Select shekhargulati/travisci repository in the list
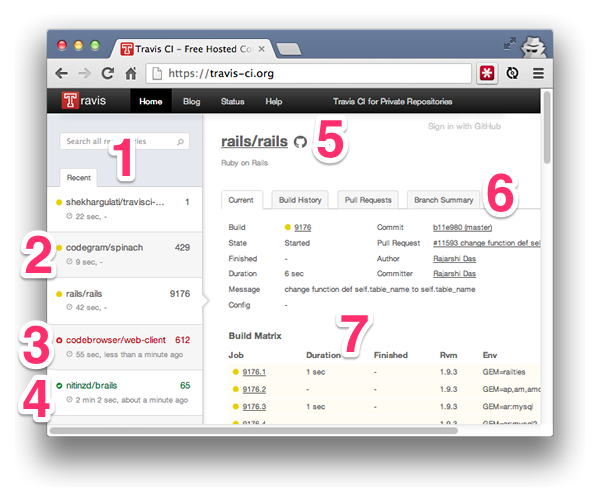This screenshot has width=600, height=501. (x=125, y=209)
